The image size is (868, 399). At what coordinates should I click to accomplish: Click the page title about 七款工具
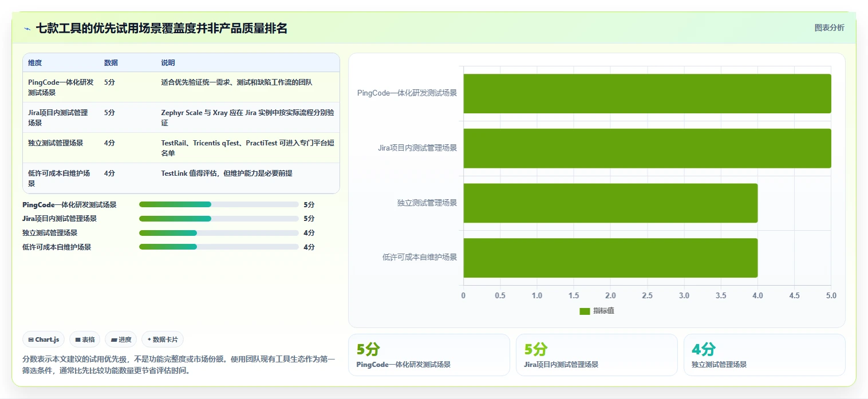click(x=161, y=28)
